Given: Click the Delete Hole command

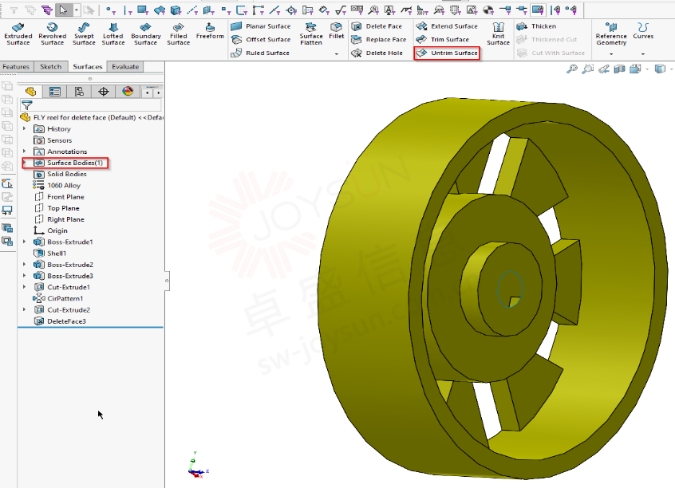Looking at the screenshot, I should point(377,53).
